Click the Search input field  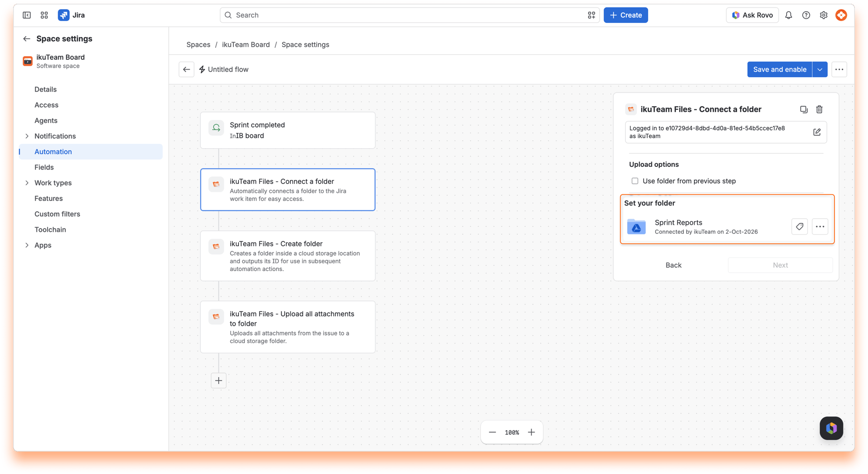(x=410, y=15)
